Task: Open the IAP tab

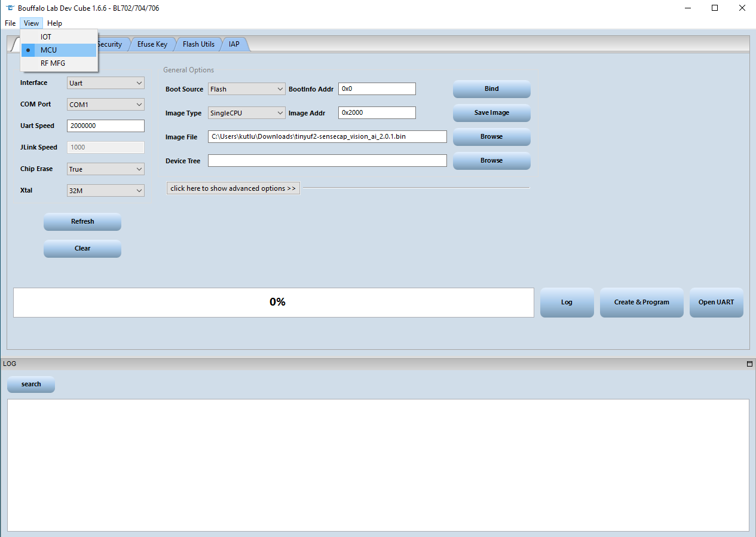Action: pos(234,44)
